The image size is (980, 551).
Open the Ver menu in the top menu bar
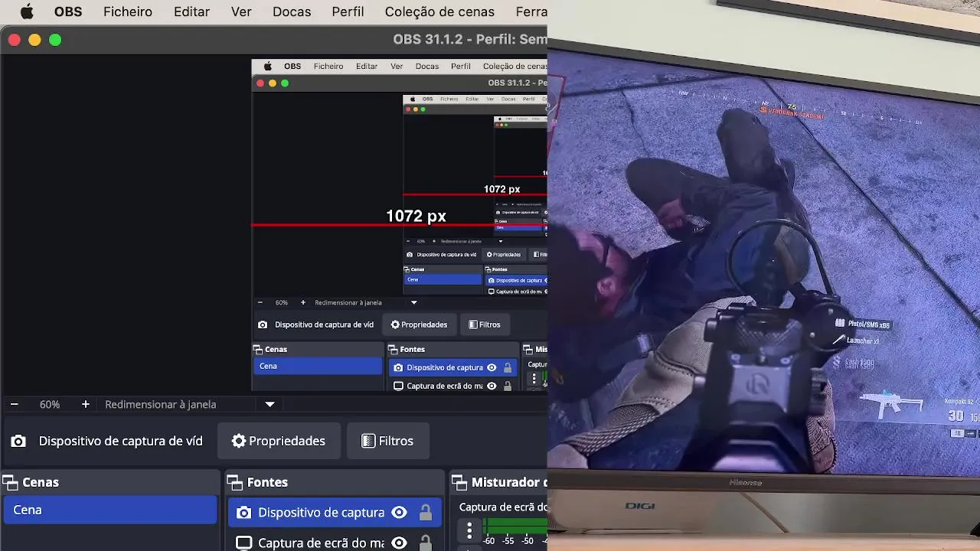[x=241, y=11]
